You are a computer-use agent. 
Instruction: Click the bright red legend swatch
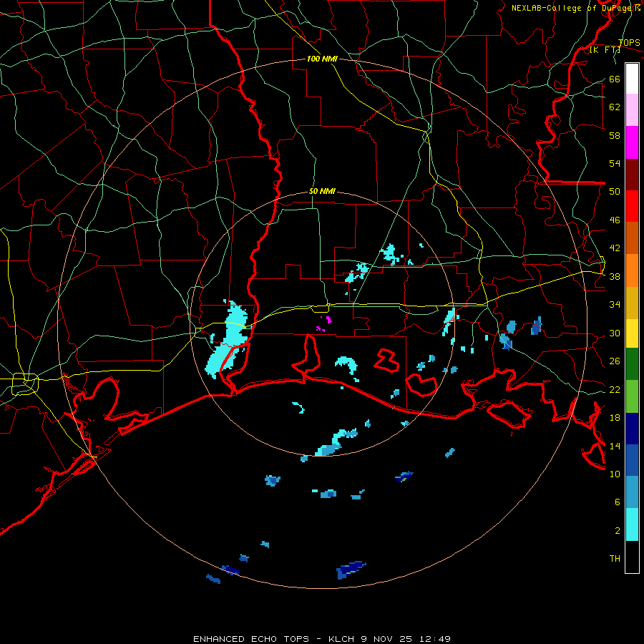pyautogui.click(x=632, y=206)
